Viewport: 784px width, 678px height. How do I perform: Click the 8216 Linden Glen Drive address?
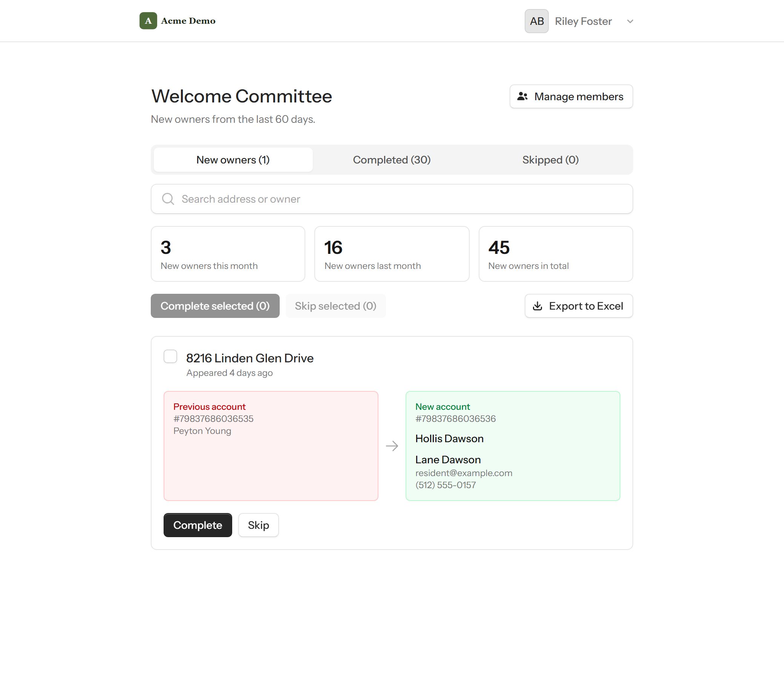[x=250, y=358]
